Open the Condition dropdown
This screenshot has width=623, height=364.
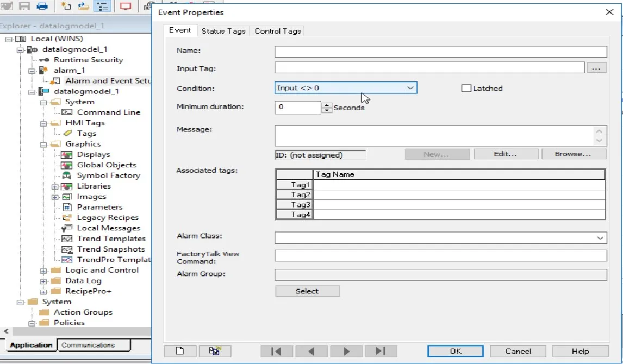coord(410,87)
